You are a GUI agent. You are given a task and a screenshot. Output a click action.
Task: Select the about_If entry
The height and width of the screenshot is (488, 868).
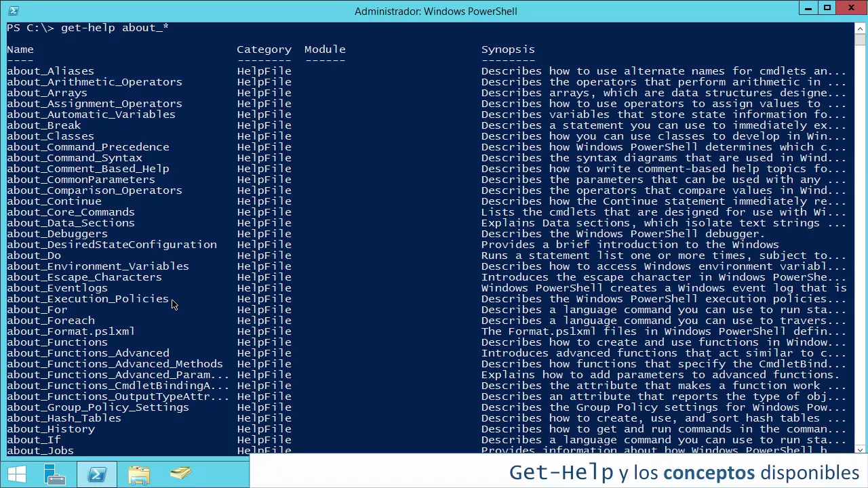click(33, 440)
